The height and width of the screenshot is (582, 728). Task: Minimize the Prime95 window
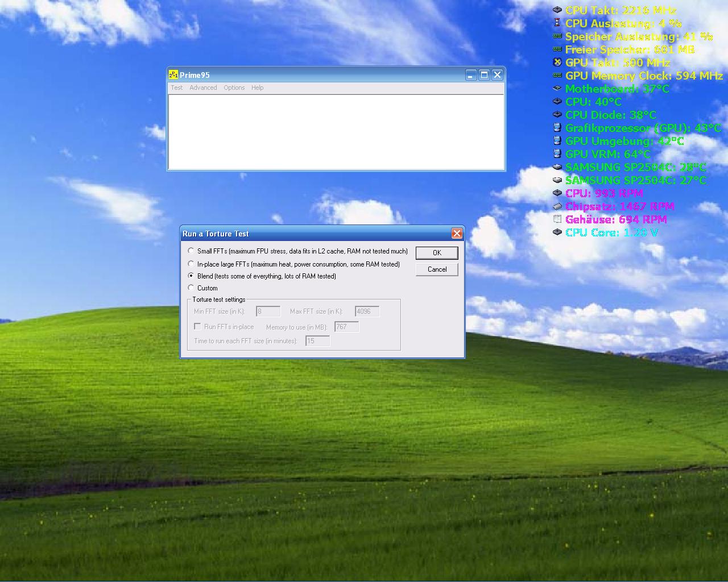tap(470, 74)
